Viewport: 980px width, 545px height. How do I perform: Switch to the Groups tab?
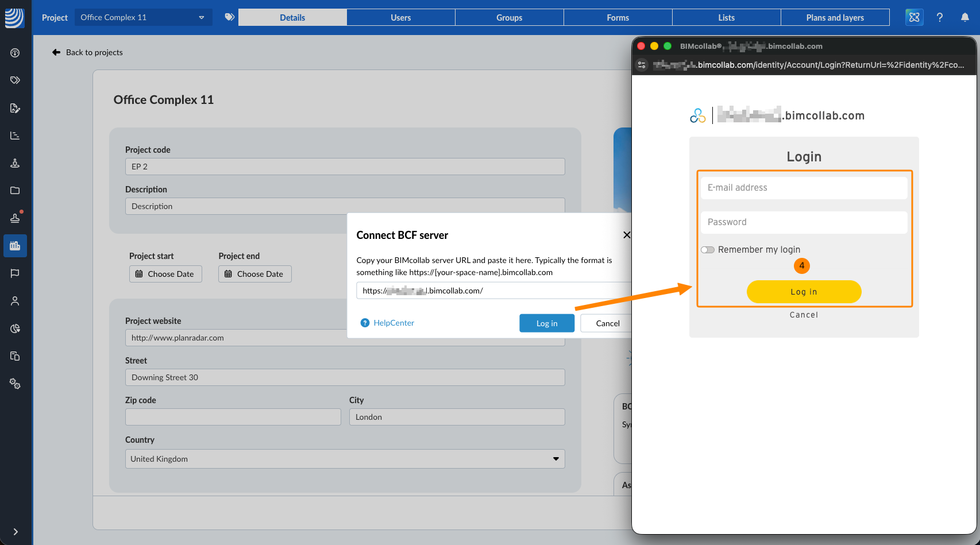coord(510,17)
